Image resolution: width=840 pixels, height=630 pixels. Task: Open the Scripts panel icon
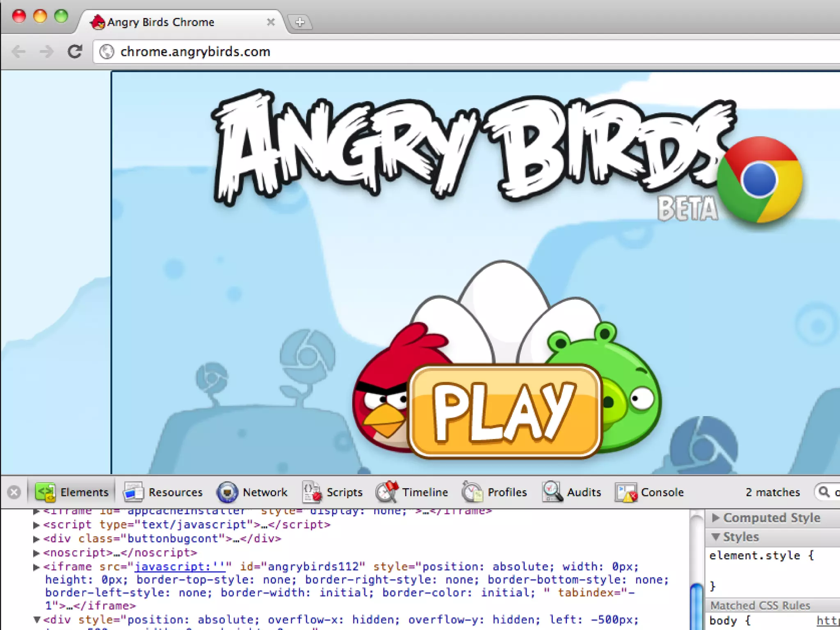(312, 492)
